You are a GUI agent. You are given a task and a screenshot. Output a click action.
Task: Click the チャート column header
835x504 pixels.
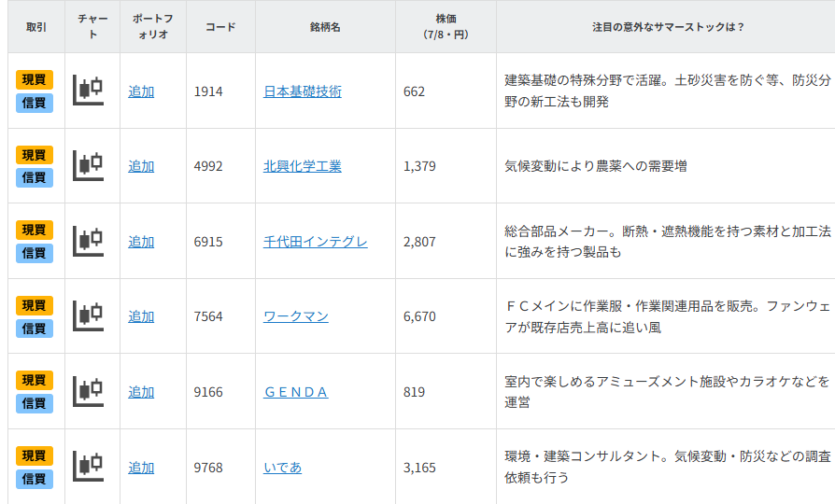click(x=92, y=27)
